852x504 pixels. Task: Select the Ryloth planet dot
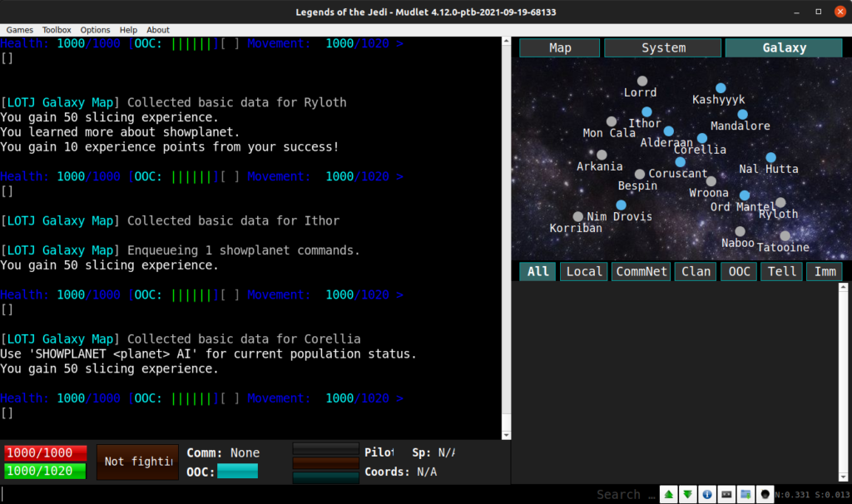(x=780, y=203)
